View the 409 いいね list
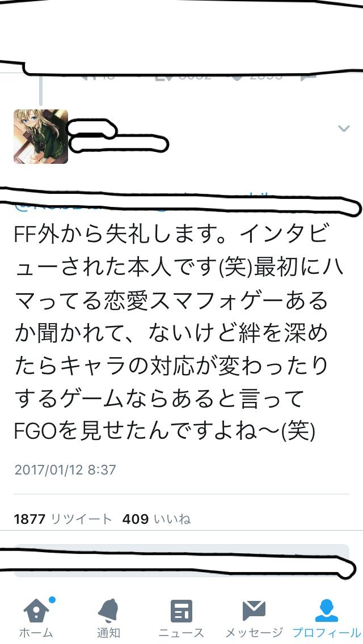Image resolution: width=363 pixels, height=644 pixels. pos(157,519)
